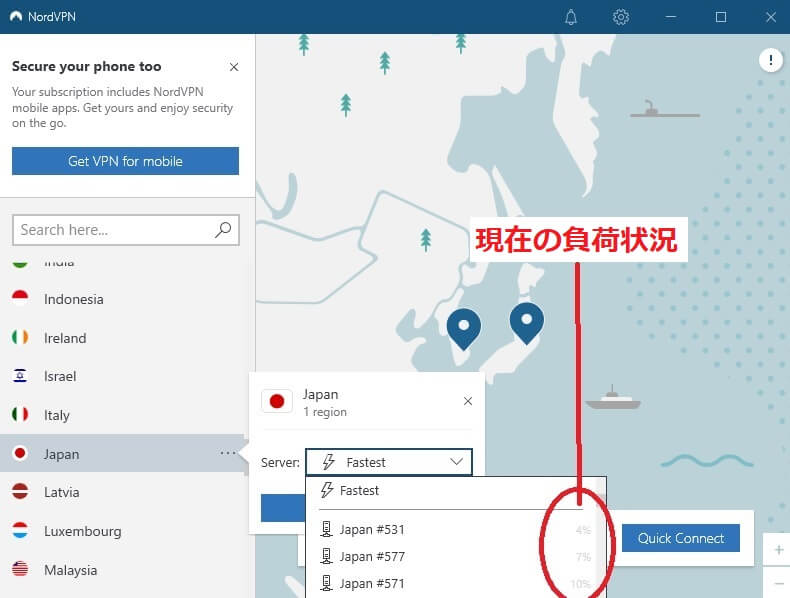Maximize the NordVPN window
The width and height of the screenshot is (790, 598).
pos(721,17)
